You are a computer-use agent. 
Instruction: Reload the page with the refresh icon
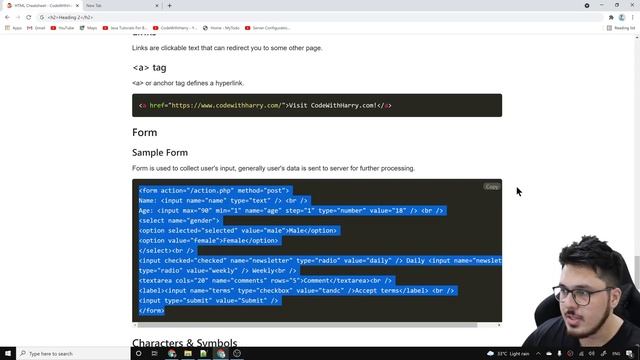coord(29,18)
